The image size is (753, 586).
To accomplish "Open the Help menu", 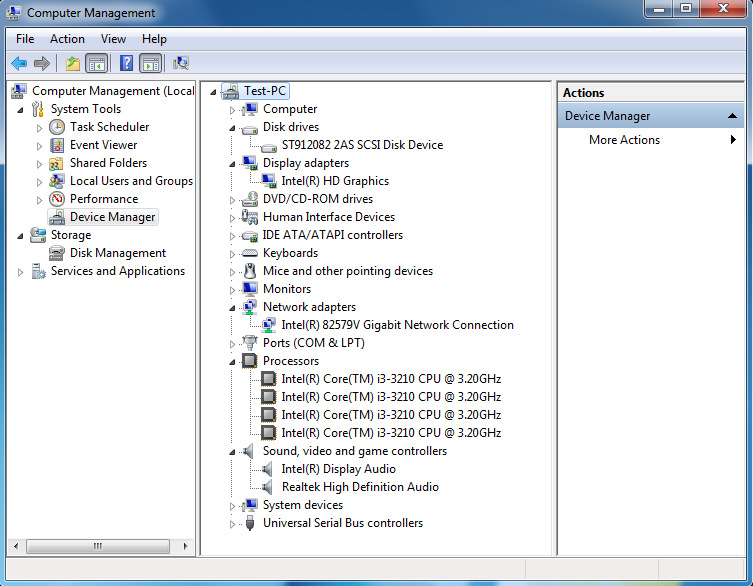I will point(154,39).
